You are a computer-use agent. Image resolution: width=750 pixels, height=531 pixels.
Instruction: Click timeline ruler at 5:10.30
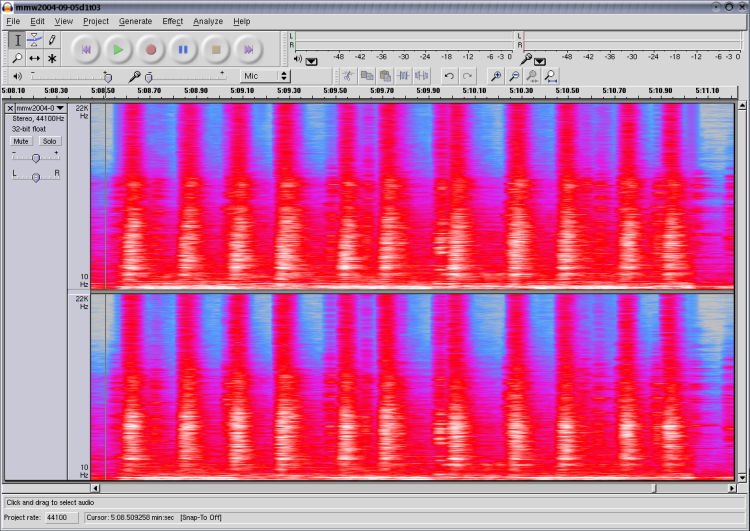tap(521, 90)
